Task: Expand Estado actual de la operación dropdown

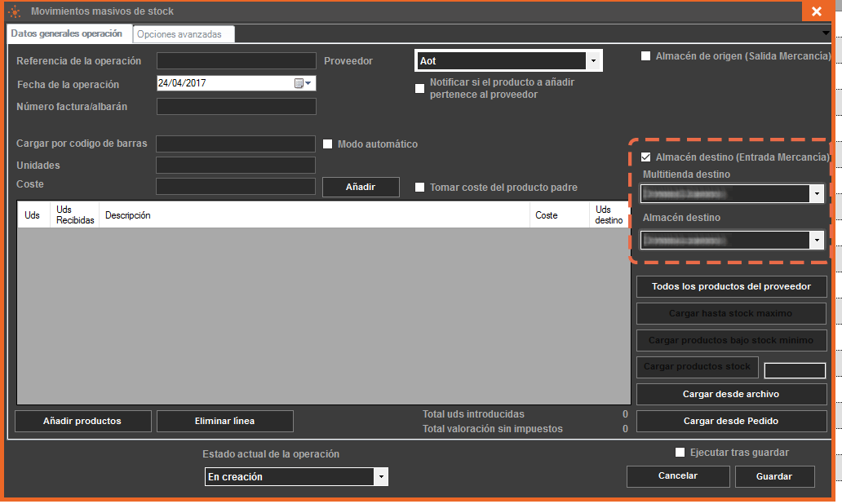Action: point(380,477)
